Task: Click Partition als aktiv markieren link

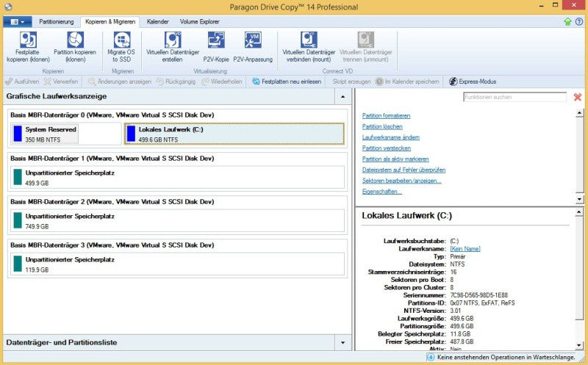Action: [x=395, y=159]
